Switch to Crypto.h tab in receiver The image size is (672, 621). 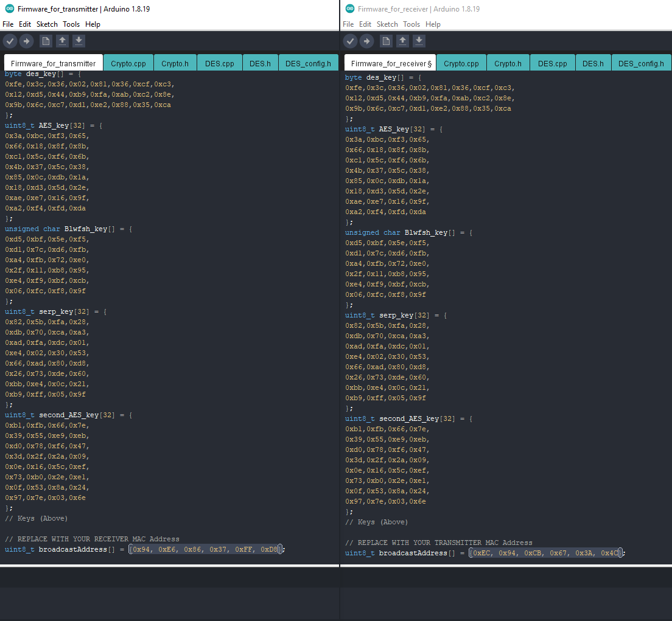[508, 63]
